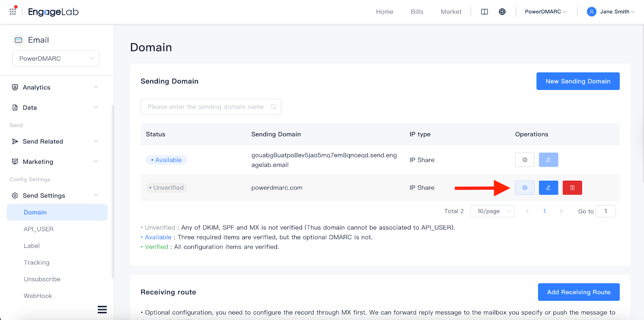This screenshot has width=644, height=320.
Task: Click the Sending Domain column header
Action: 276,134
